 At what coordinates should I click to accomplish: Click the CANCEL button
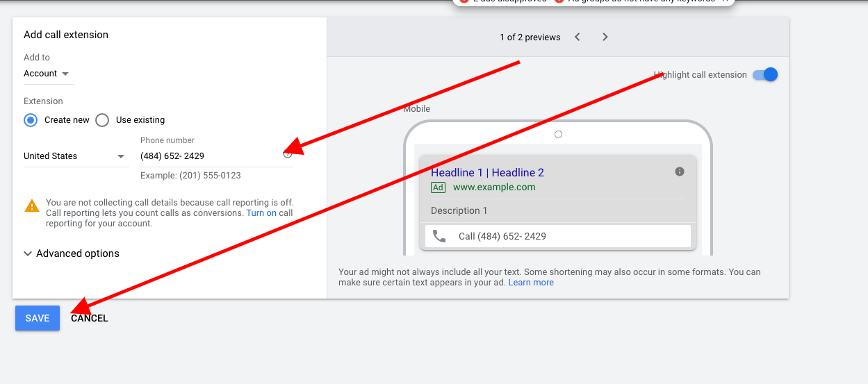coord(90,318)
